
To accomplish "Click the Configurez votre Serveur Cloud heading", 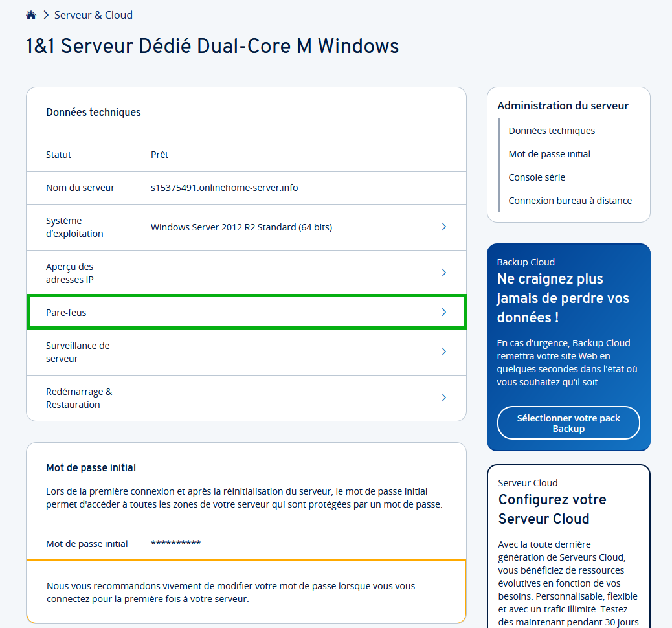I will [x=552, y=509].
